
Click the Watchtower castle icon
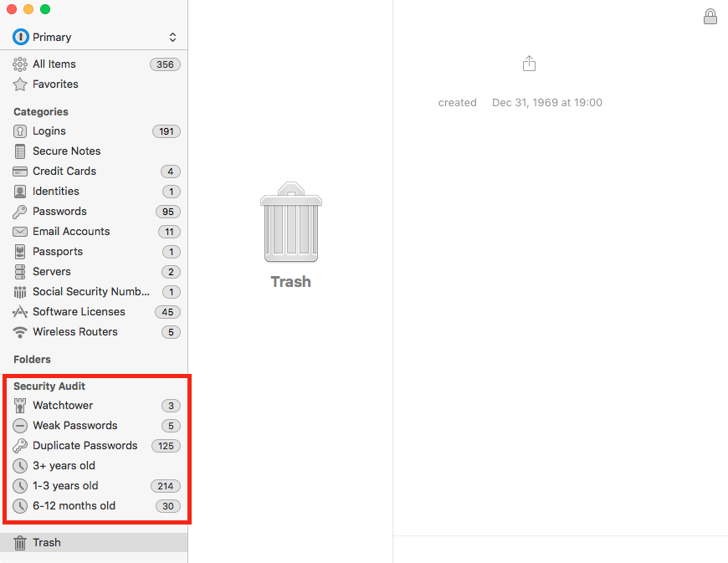tap(20, 406)
